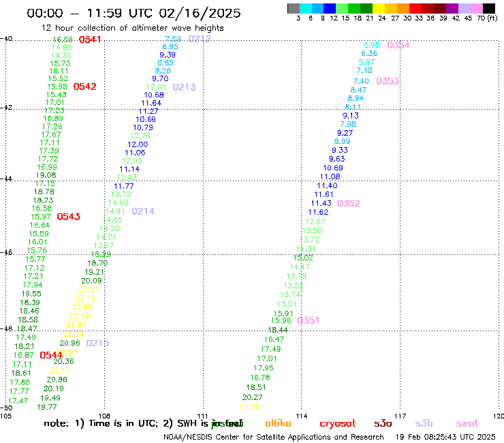Image resolution: width=504 pixels, height=443 pixels.
Task: Select the red time label 0543
Action: (69, 217)
